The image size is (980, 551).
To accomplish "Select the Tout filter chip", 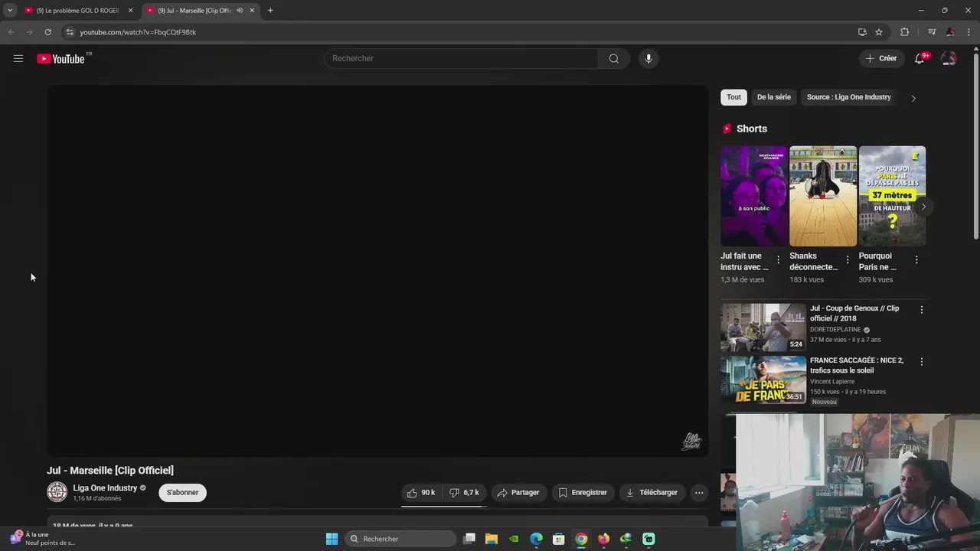I will [733, 97].
